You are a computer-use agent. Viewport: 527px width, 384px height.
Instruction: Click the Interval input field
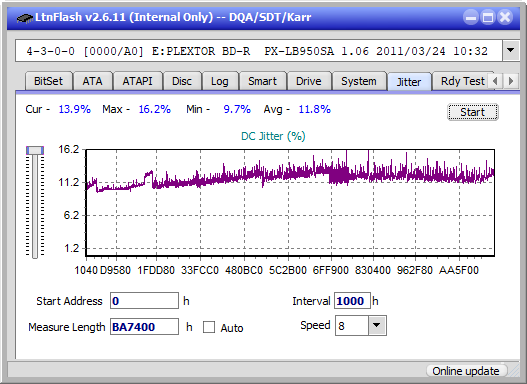352,301
